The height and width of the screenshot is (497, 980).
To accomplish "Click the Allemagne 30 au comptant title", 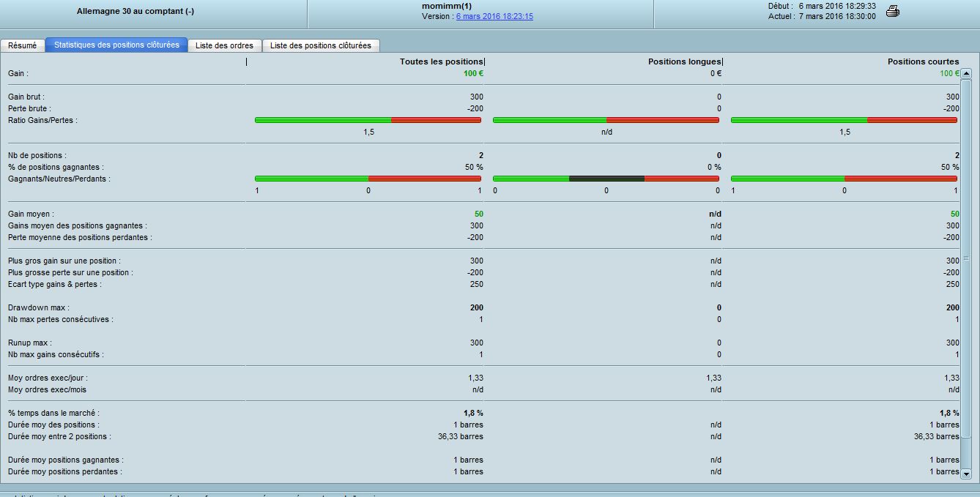I will coord(136,11).
